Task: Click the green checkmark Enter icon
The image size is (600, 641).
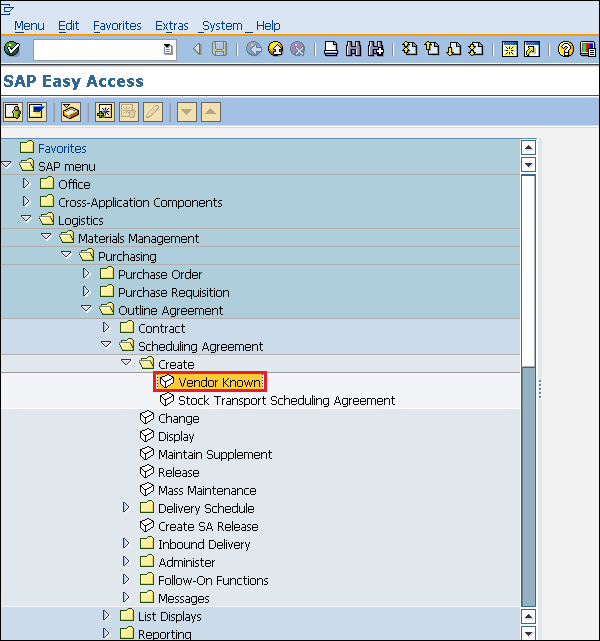Action: pyautogui.click(x=12, y=49)
